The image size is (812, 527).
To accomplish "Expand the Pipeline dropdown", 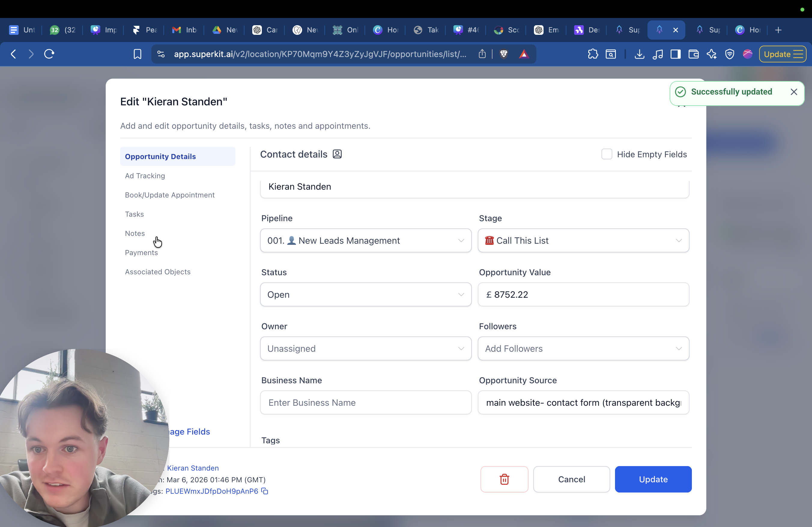I will tap(365, 240).
